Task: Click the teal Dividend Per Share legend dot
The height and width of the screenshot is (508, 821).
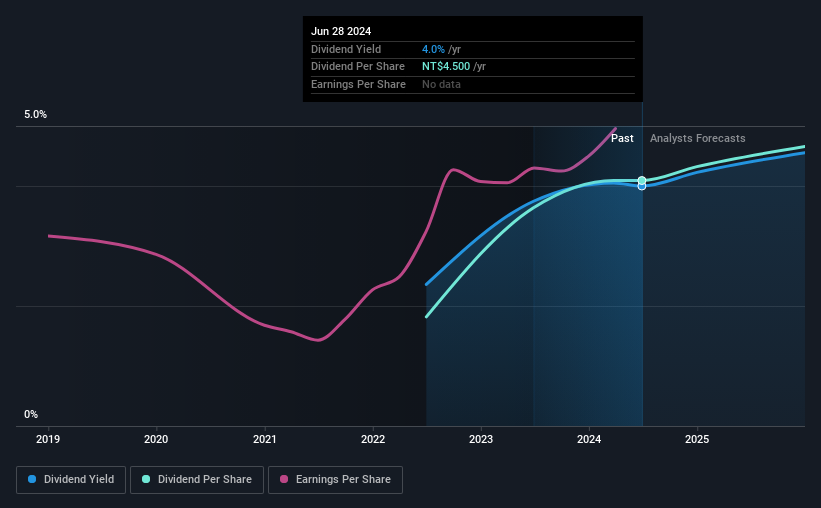Action: pyautogui.click(x=146, y=479)
